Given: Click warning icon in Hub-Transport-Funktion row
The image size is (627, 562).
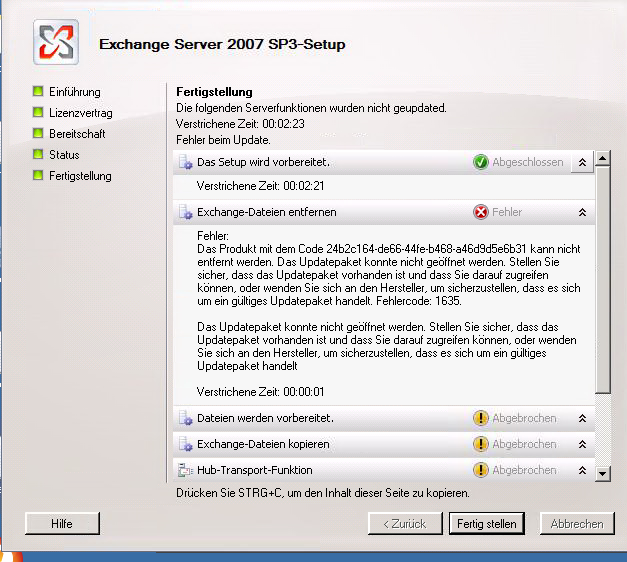Looking at the screenshot, I should 481,470.
